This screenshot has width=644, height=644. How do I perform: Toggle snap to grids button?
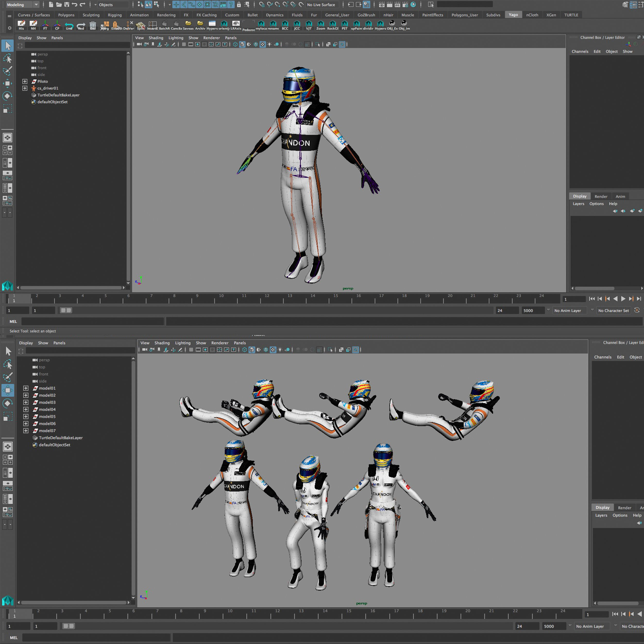click(x=262, y=5)
